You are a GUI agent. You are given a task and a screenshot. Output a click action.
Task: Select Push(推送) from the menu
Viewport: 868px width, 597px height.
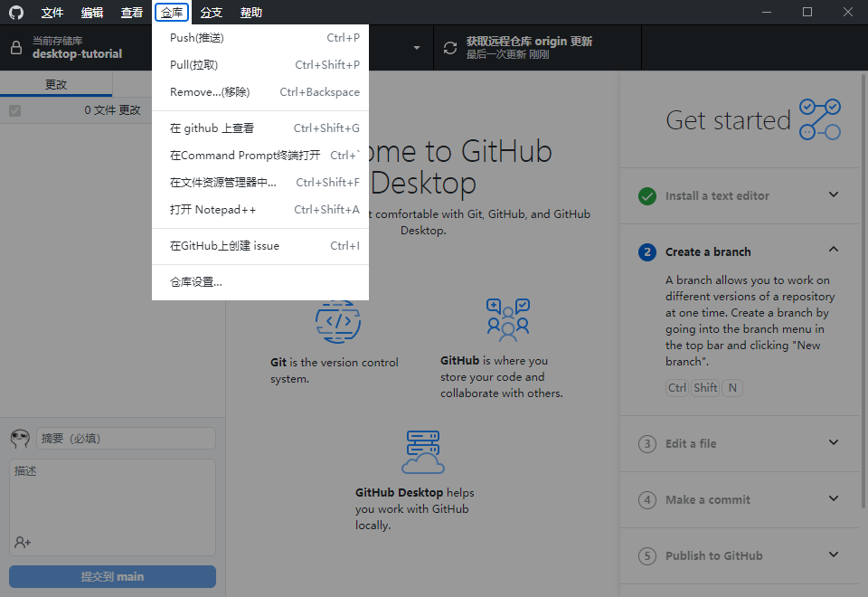pyautogui.click(x=260, y=38)
